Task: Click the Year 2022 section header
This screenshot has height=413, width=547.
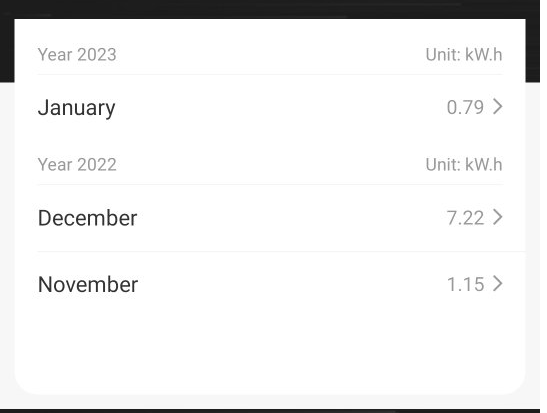Action: (77, 165)
